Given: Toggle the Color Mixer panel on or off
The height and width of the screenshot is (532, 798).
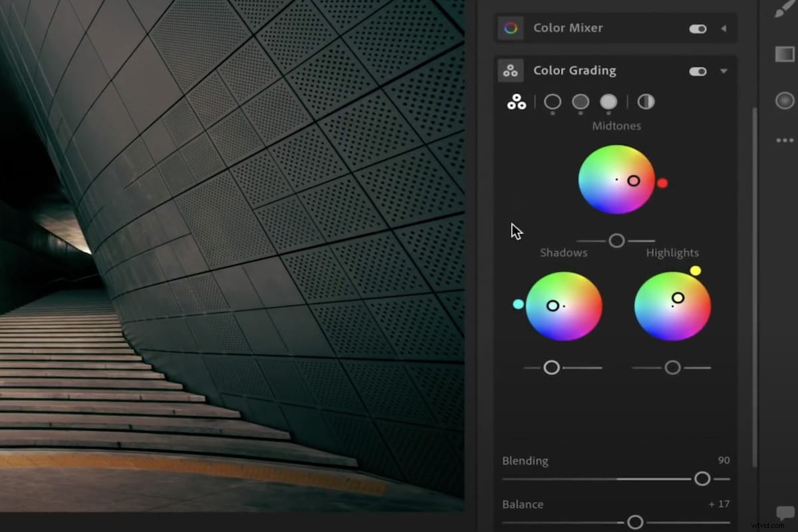Looking at the screenshot, I should (697, 29).
